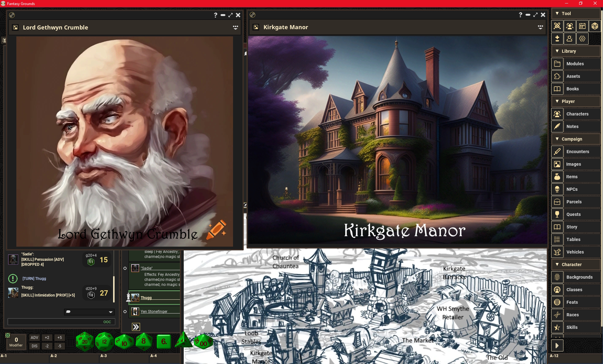The height and width of the screenshot is (364, 603).
Task: Click the d8 die
Action: point(144,341)
